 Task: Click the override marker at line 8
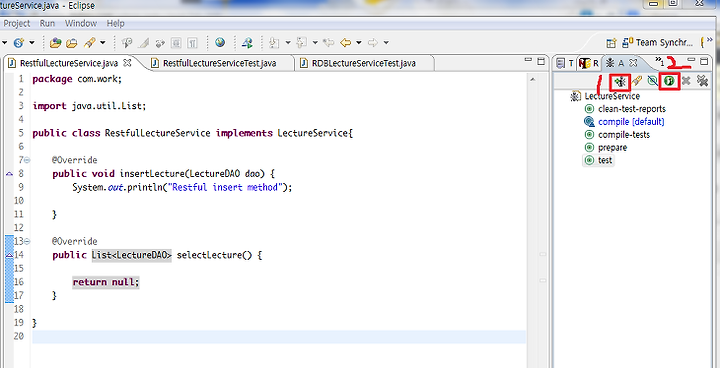(x=9, y=174)
